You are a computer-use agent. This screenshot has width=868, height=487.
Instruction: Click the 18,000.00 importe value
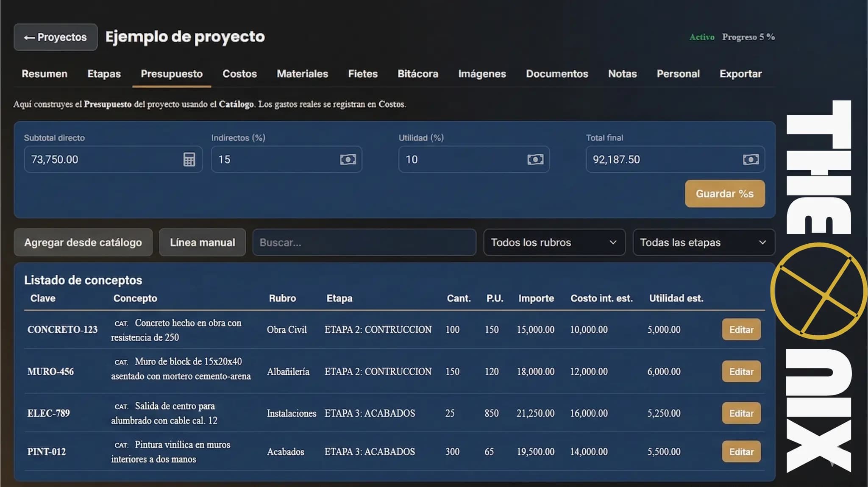coord(535,372)
